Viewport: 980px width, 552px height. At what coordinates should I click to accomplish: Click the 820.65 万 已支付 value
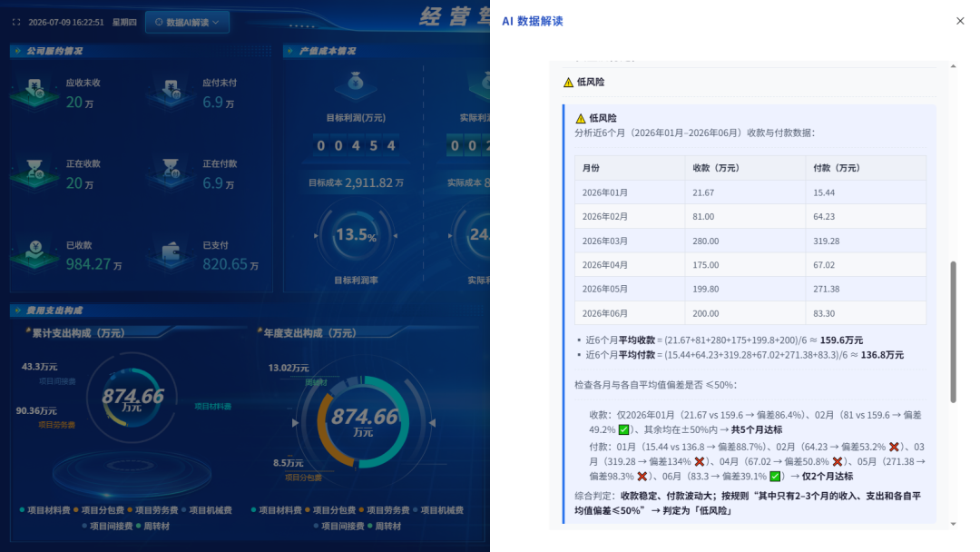pyautogui.click(x=230, y=264)
